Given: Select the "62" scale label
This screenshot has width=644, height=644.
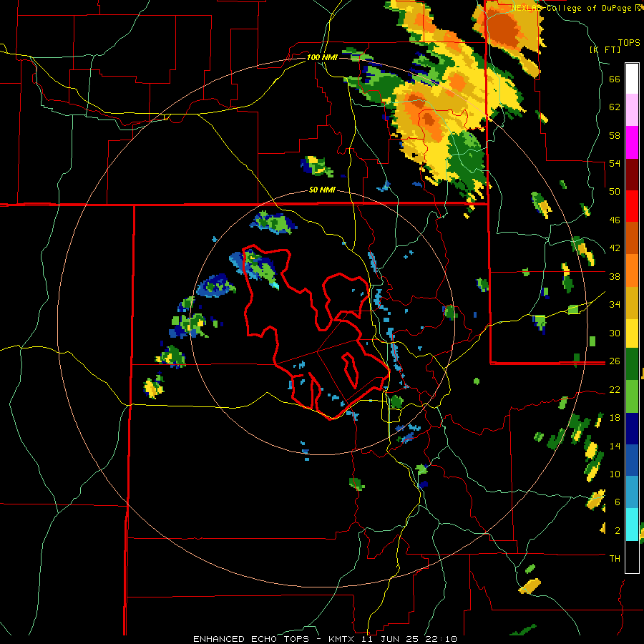Looking at the screenshot, I should [615, 107].
